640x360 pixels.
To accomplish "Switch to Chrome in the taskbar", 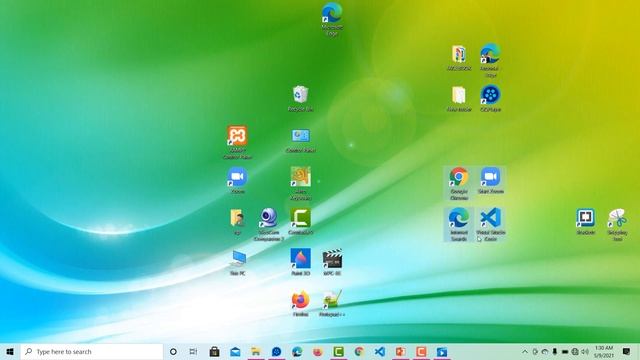I will click(x=359, y=351).
